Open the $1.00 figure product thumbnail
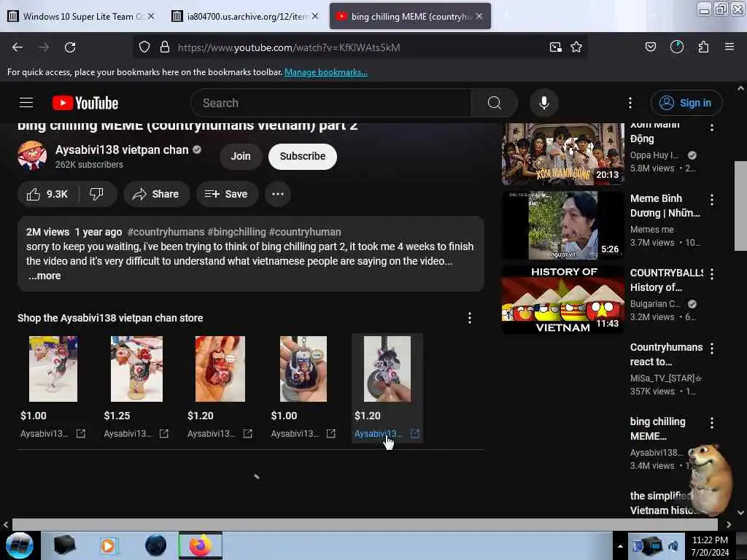The height and width of the screenshot is (560, 747). point(53,369)
